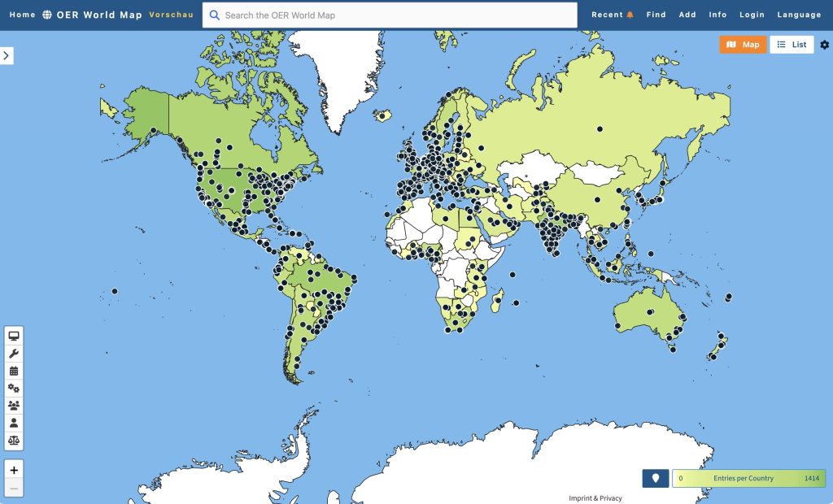Image resolution: width=833 pixels, height=504 pixels.
Task: Click the people group organizations icon
Action: tap(14, 406)
